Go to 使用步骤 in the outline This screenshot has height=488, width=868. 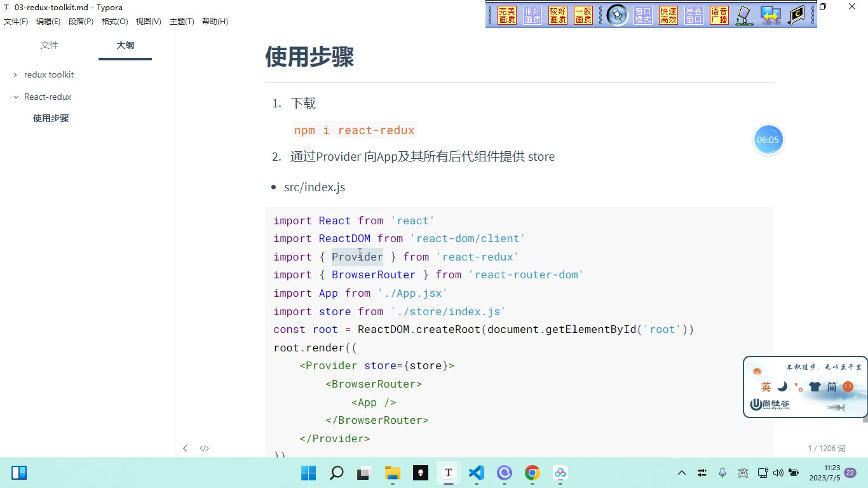tap(51, 118)
